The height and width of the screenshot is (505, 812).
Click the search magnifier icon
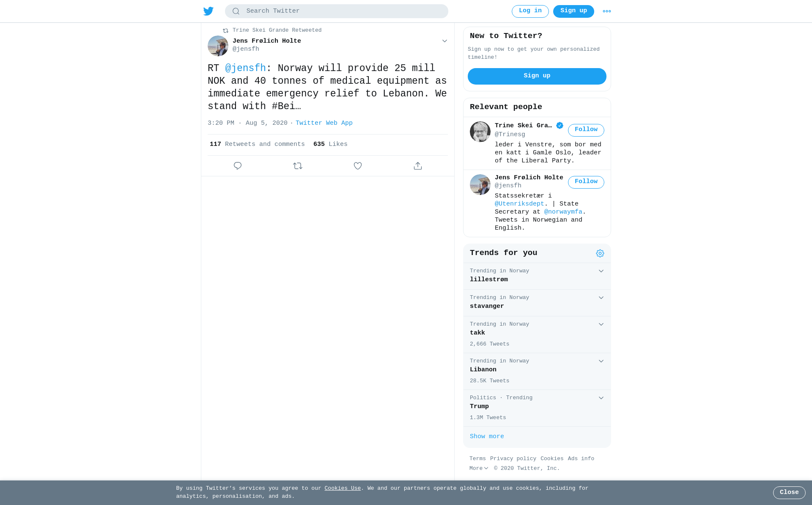236,11
